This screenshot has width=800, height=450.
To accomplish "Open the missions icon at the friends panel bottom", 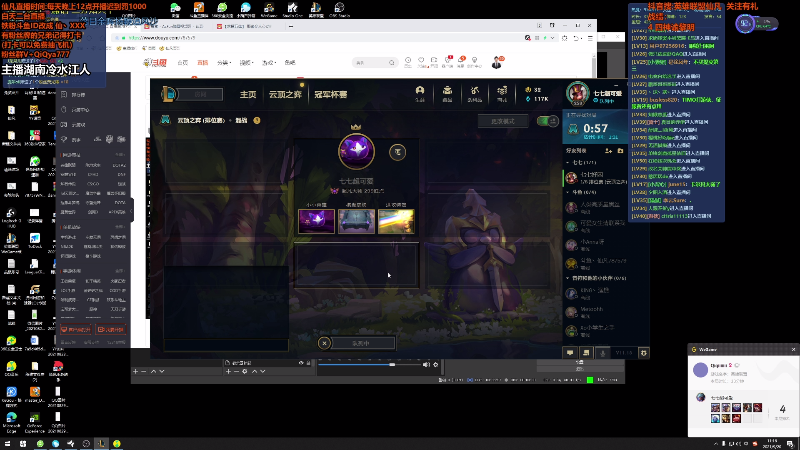I will click(586, 353).
